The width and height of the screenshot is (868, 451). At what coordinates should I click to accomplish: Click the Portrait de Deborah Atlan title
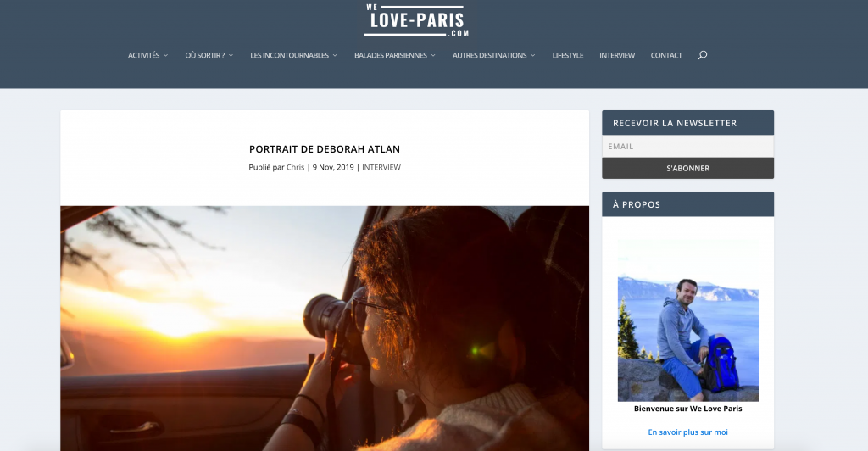(x=325, y=149)
